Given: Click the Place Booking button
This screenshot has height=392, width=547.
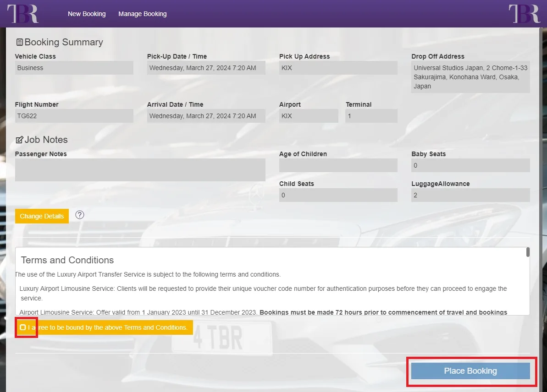Looking at the screenshot, I should click(470, 371).
